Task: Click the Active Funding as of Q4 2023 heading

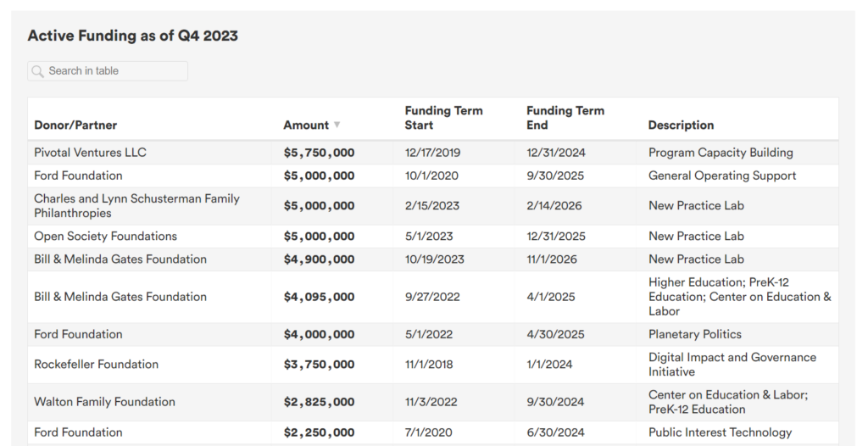Action: point(133,36)
